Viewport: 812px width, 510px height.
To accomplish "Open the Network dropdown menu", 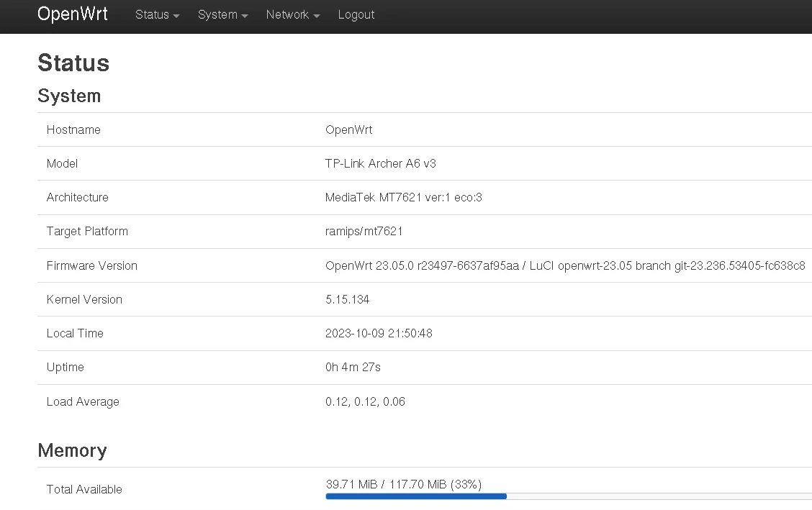I will click(292, 14).
